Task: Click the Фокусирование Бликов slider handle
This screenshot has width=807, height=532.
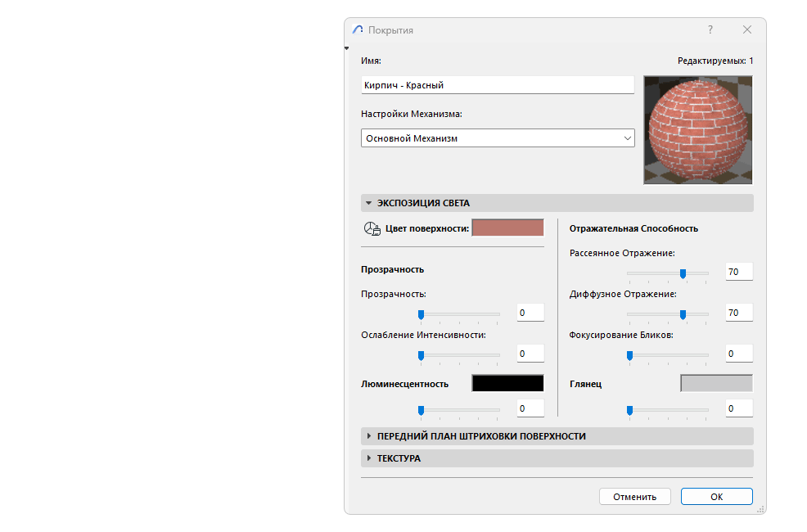Action: click(x=630, y=355)
